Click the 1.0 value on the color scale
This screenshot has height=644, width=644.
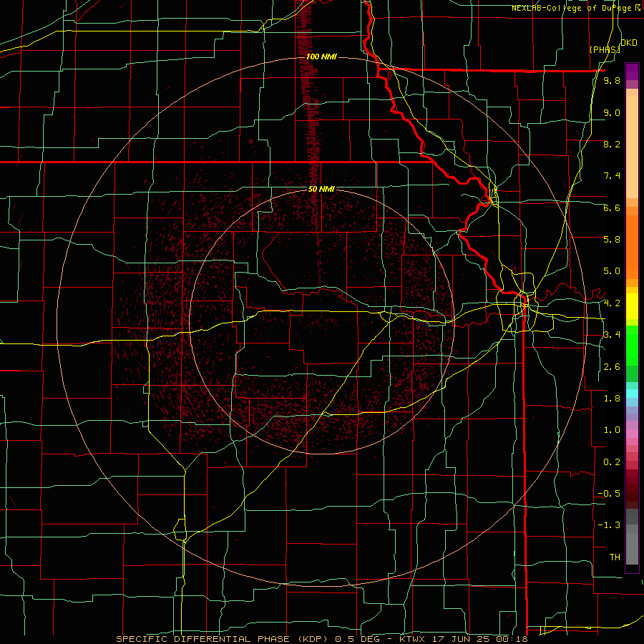coord(612,430)
